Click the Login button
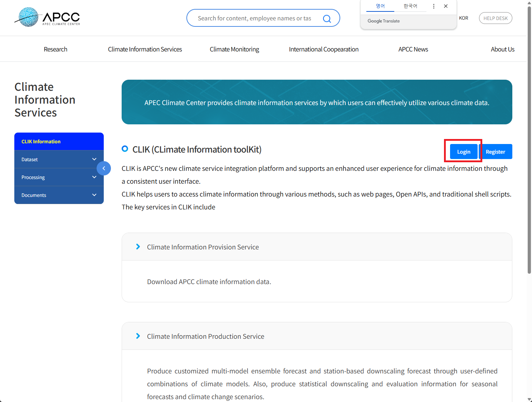This screenshot has height=402, width=532. tap(463, 152)
